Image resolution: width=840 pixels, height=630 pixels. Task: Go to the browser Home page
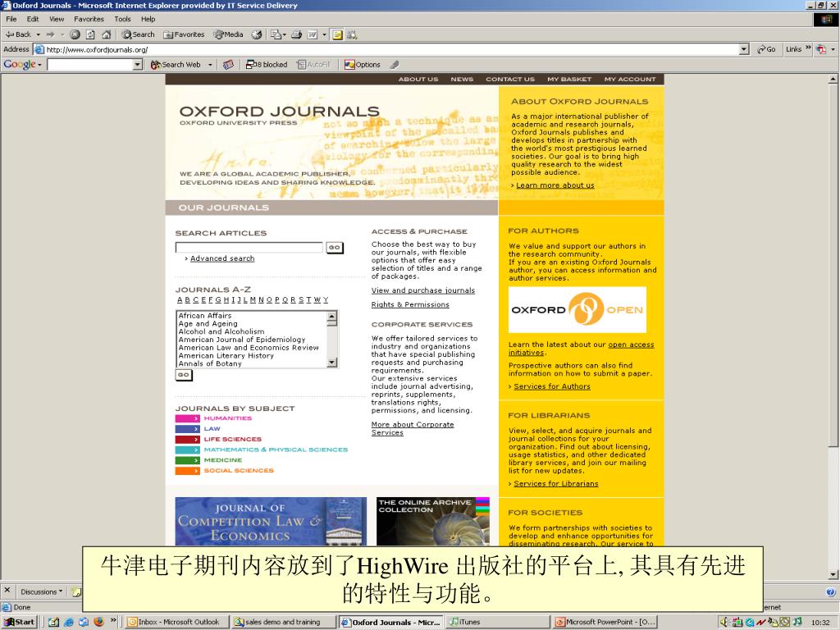106,34
